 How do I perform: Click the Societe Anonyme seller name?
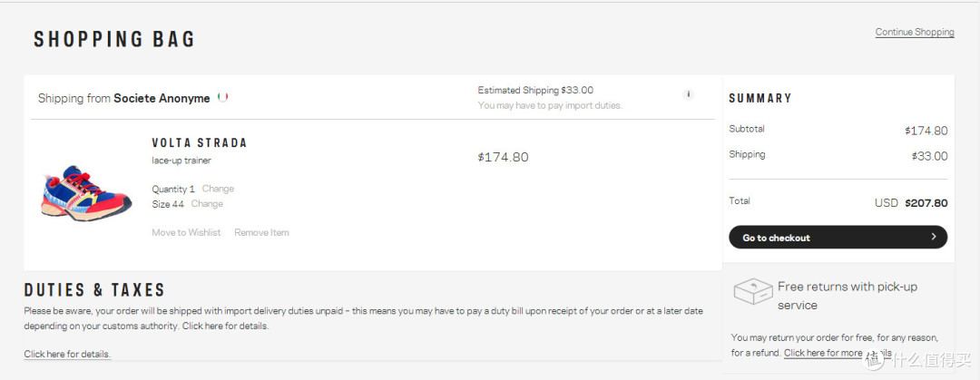pos(162,98)
